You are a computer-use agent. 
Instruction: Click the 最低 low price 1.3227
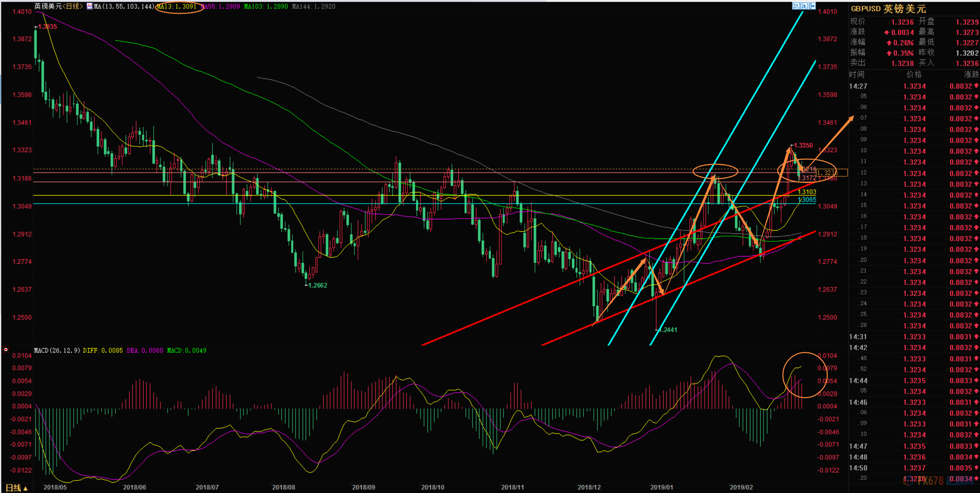coord(967,43)
